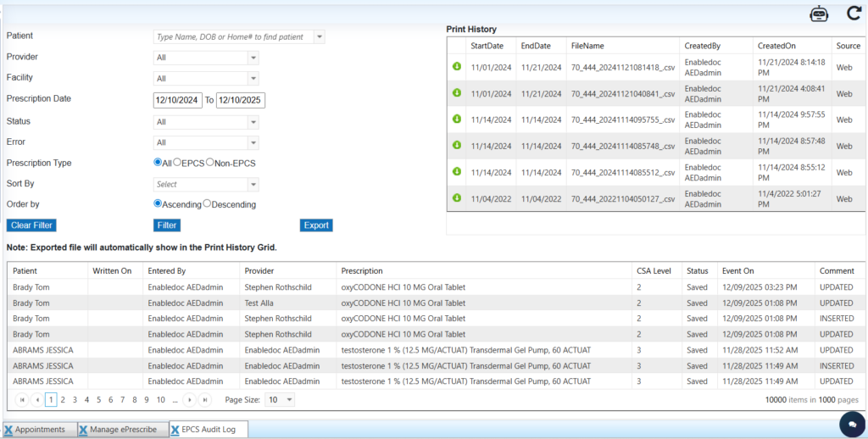Choose Descending order option
The height and width of the screenshot is (439, 868).
pos(208,203)
